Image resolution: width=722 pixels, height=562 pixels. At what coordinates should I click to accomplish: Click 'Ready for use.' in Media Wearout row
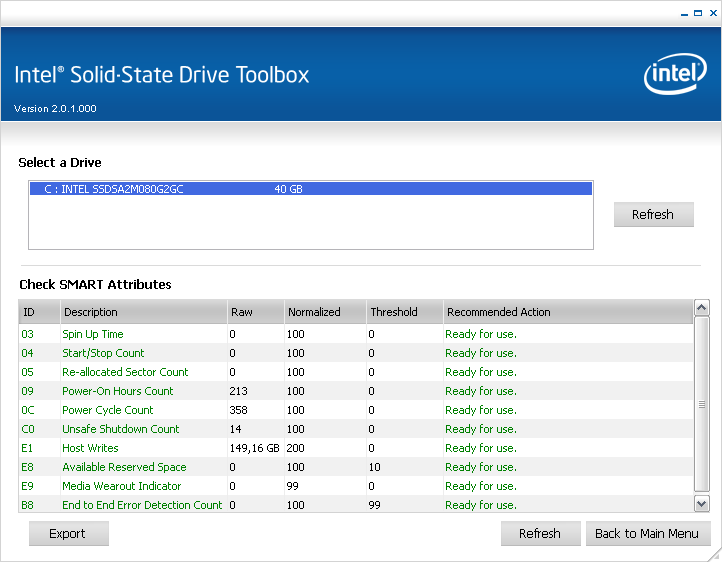(481, 486)
